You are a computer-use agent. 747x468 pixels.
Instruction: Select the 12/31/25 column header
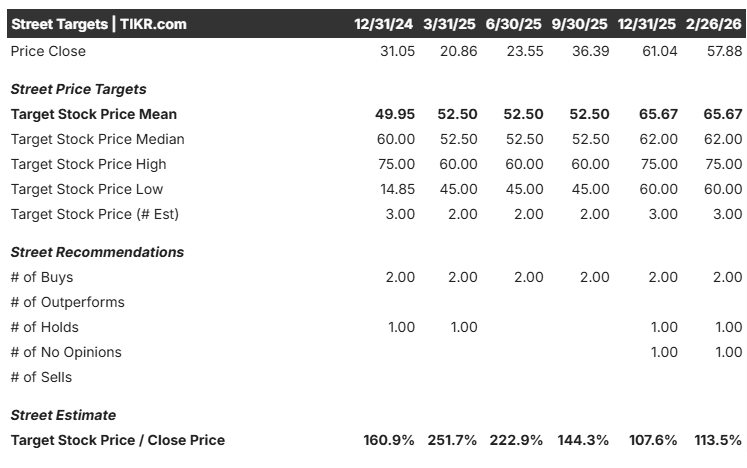[648, 24]
